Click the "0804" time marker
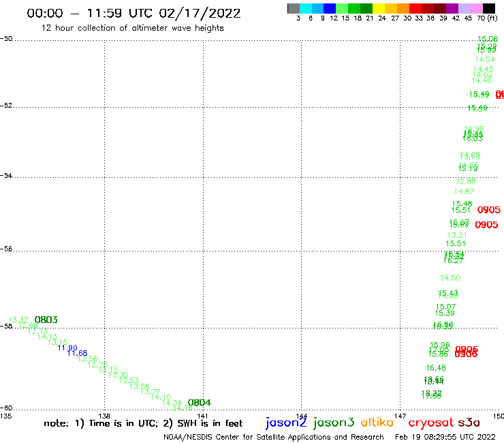Image resolution: width=504 pixels, height=443 pixels. [200, 403]
